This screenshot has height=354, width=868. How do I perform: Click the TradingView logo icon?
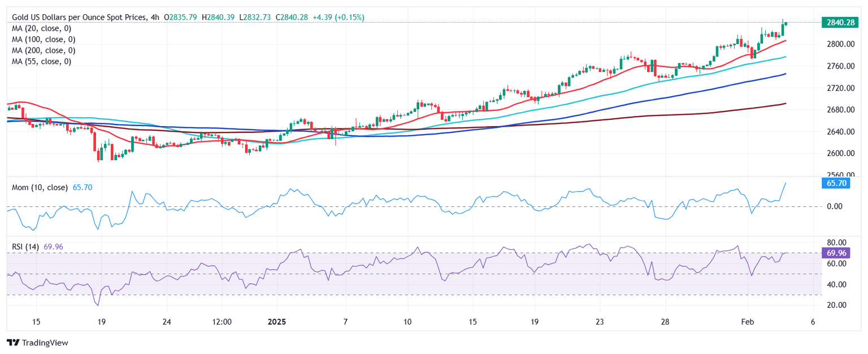click(x=12, y=343)
